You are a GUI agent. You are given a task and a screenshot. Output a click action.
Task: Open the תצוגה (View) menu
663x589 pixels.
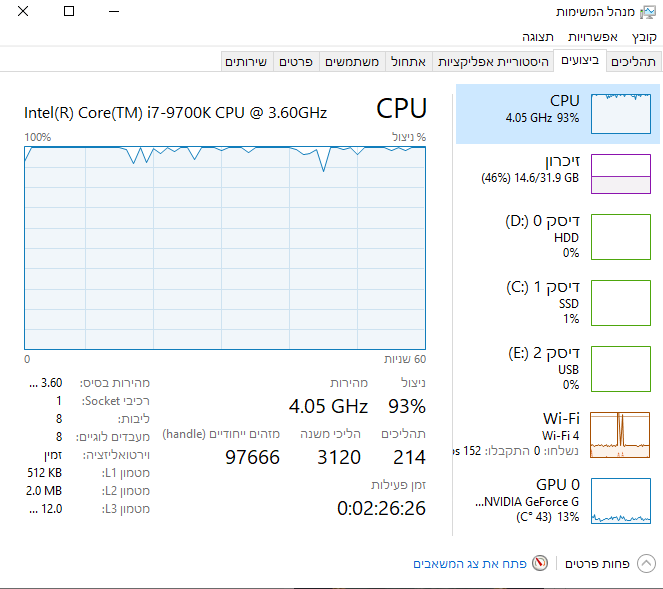pos(539,37)
